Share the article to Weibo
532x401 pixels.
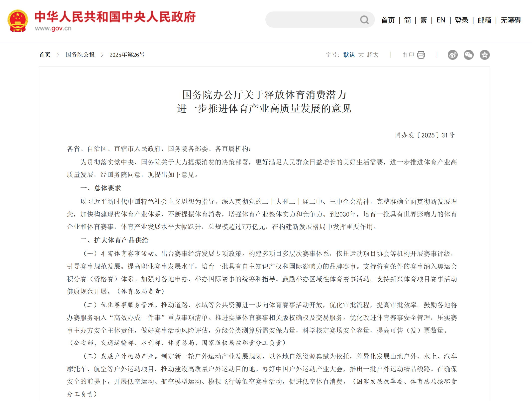[452, 55]
